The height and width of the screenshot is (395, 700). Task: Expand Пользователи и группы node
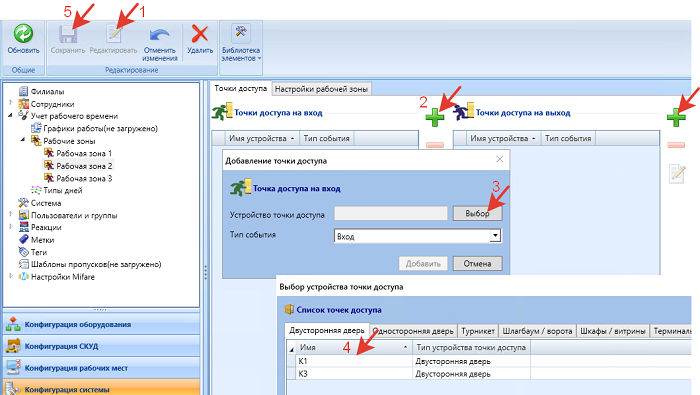point(11,214)
